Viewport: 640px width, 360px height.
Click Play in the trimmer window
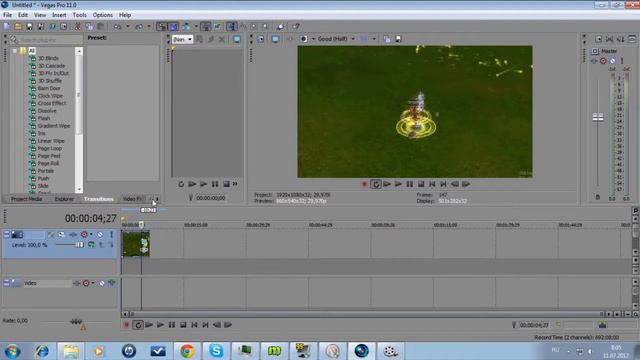pos(203,184)
